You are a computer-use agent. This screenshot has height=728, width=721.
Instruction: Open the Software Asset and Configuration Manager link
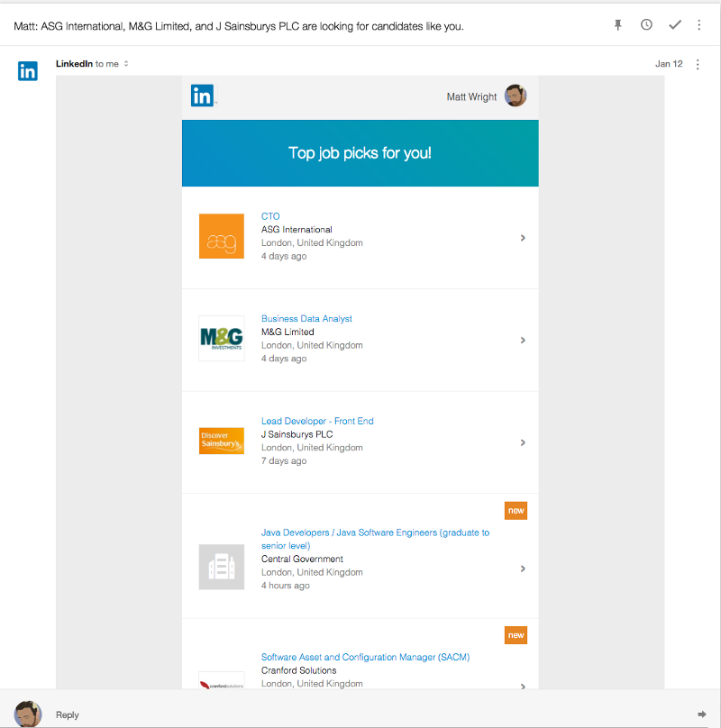point(366,657)
